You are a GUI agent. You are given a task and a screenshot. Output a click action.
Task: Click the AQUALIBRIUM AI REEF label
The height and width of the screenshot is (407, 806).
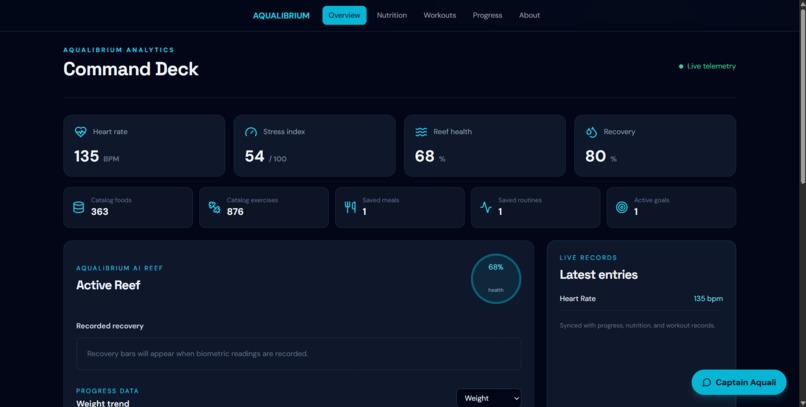pyautogui.click(x=120, y=268)
